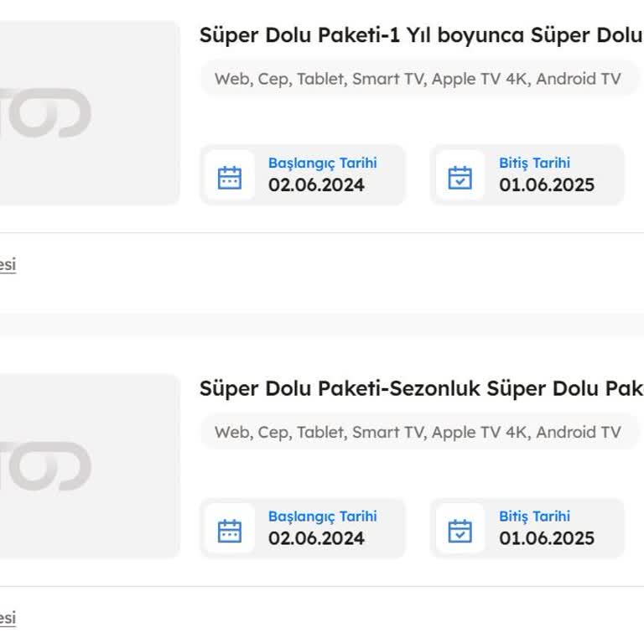644x644 pixels.
Task: Select 02.06.2024 date in the Sezonluk package
Action: (x=316, y=539)
